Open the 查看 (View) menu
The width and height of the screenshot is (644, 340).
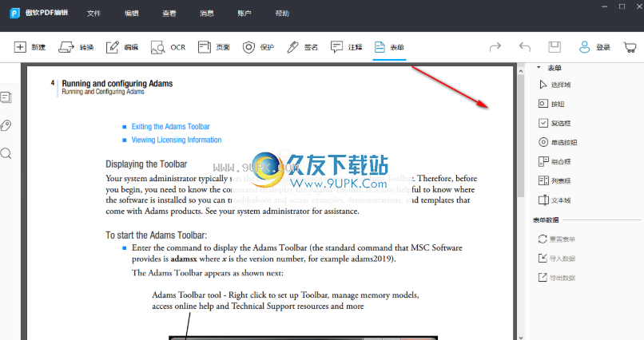click(x=169, y=13)
